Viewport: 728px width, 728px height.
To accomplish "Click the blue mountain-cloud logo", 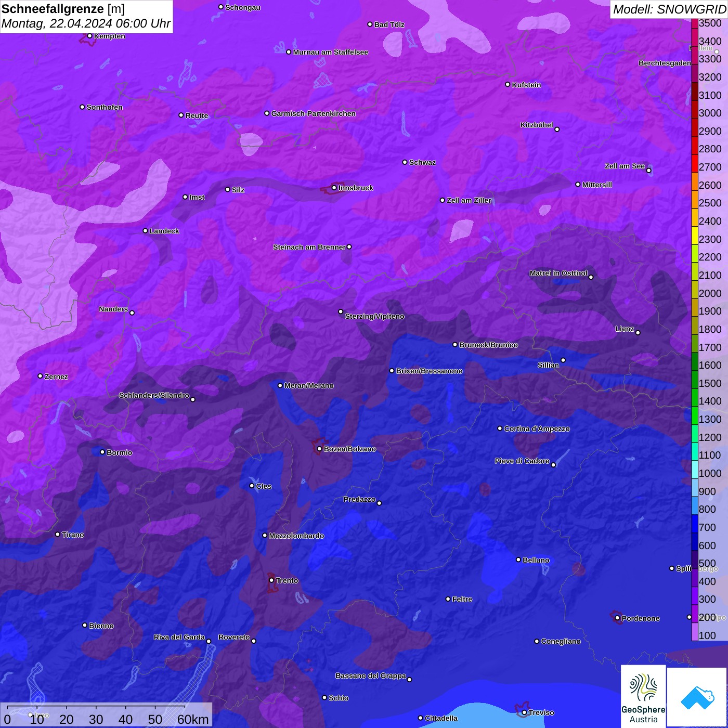I will point(697,697).
